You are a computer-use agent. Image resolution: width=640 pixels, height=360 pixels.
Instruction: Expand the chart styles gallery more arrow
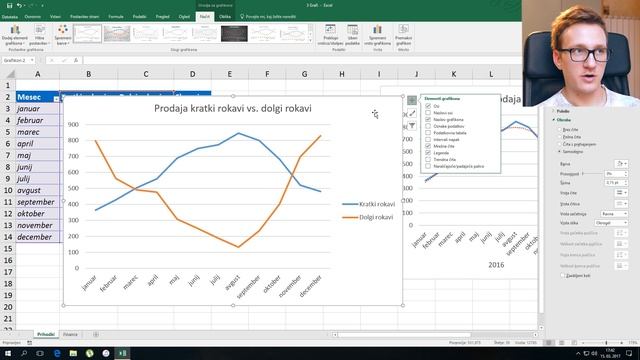point(311,40)
